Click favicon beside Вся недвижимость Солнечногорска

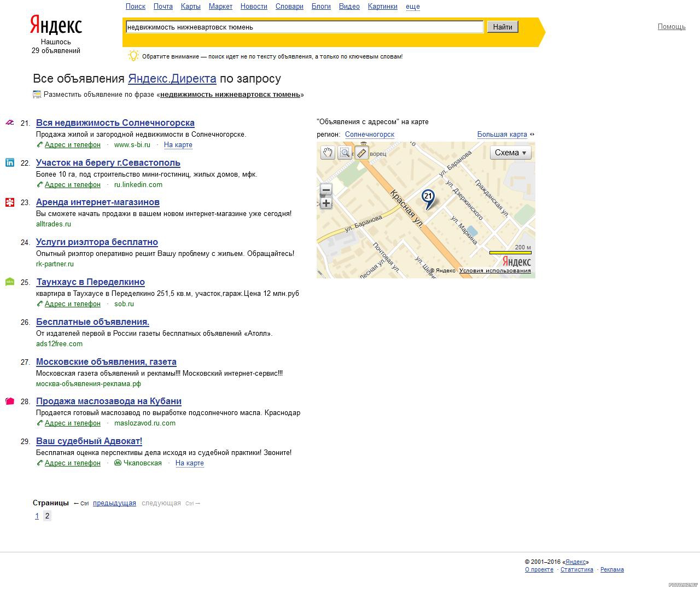[x=10, y=123]
